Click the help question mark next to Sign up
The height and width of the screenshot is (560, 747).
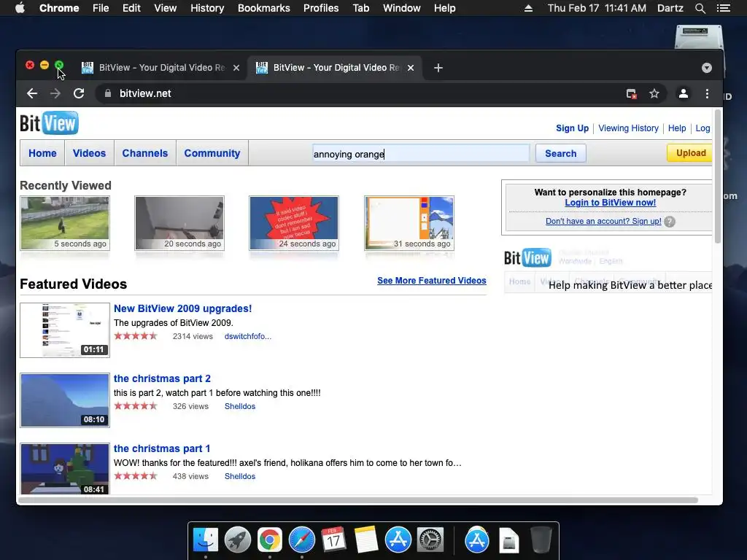pos(670,222)
